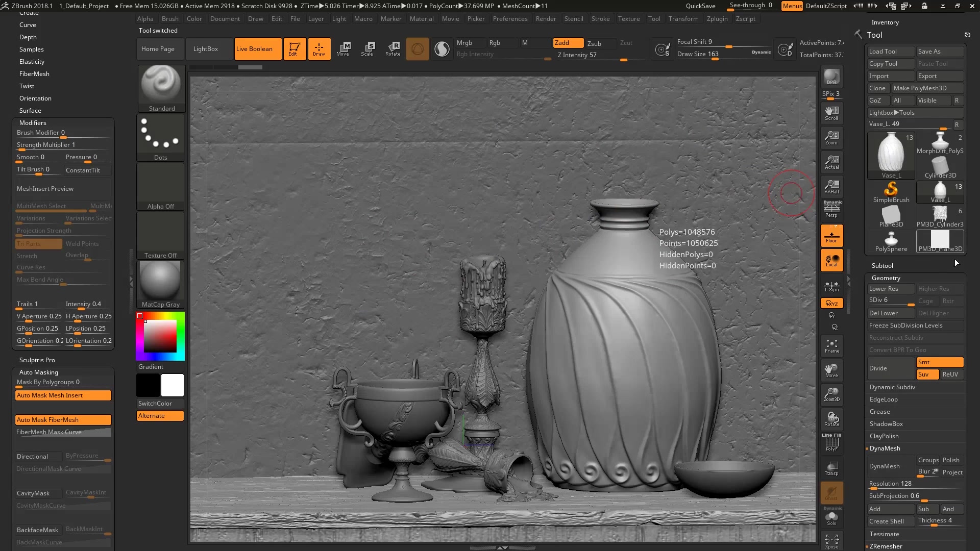Activate Local transformations on the right shelf

point(831,260)
